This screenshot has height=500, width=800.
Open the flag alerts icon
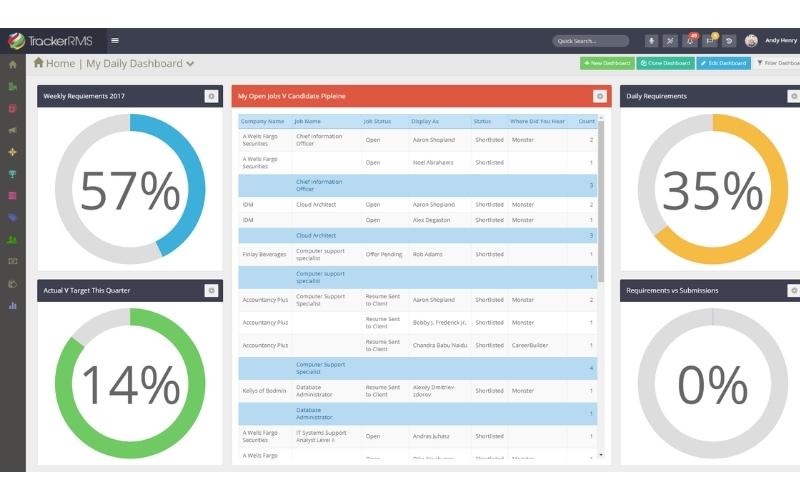[x=709, y=41]
